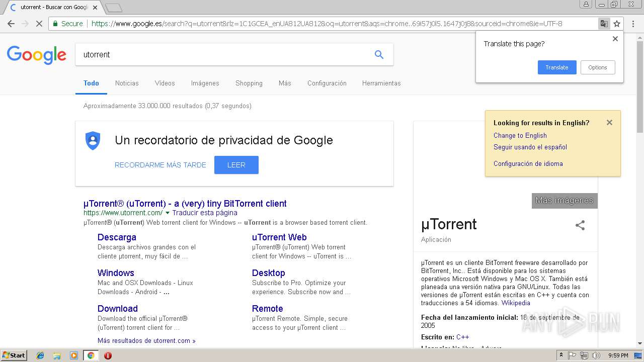Open the Chrome menu with the three dots
Viewport: 644px width, 362px height.
pyautogui.click(x=634, y=24)
